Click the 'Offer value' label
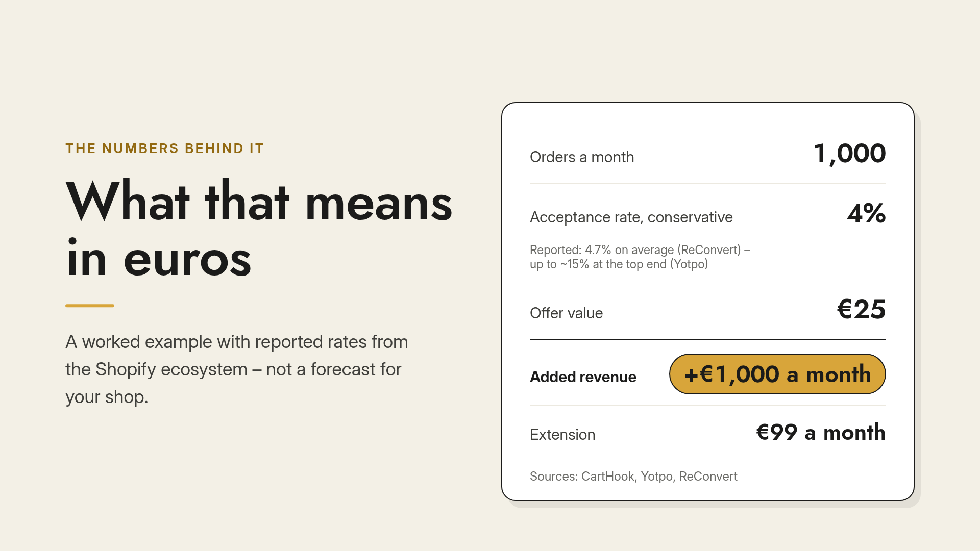This screenshot has height=551, width=980. click(566, 313)
